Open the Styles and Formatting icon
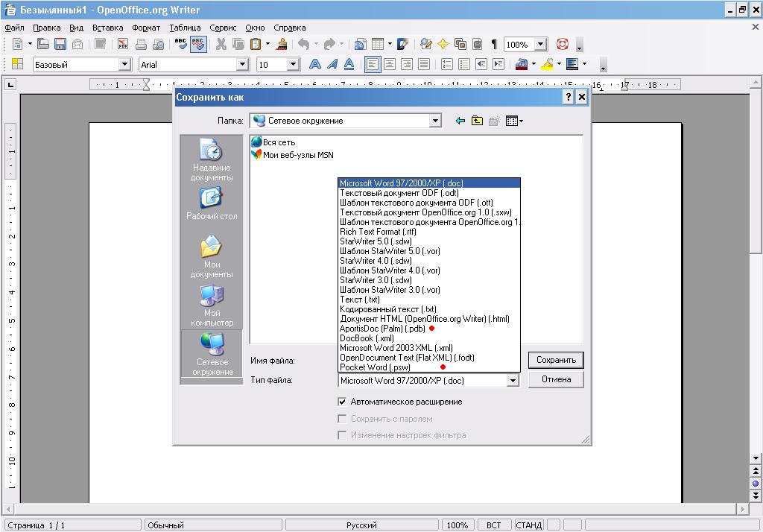The image size is (763, 532). click(x=18, y=64)
